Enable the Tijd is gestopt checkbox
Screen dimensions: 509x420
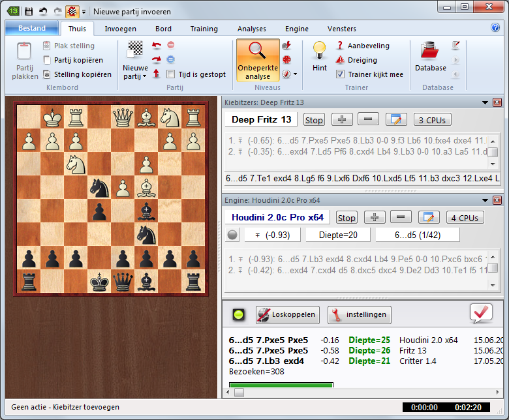[x=171, y=74]
